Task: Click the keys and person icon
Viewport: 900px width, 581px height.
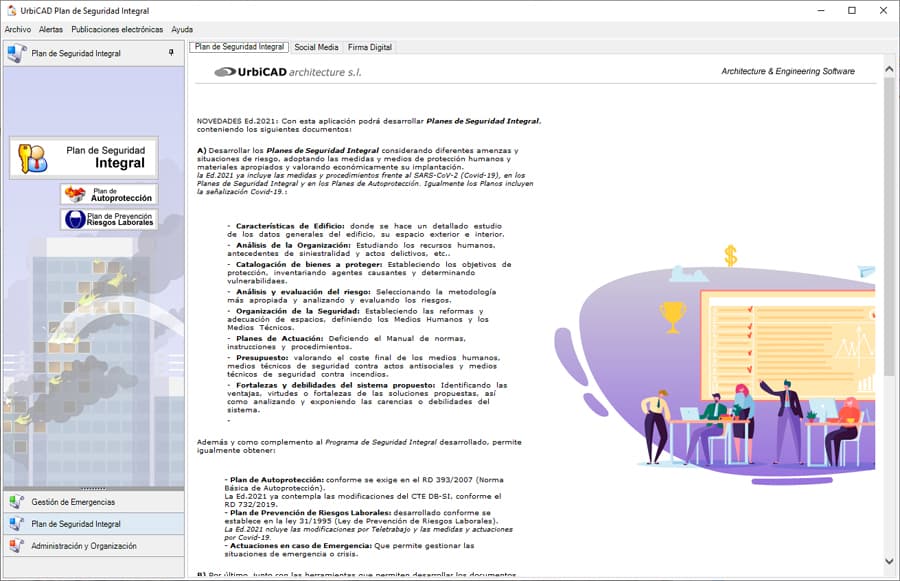Action: (x=32, y=158)
